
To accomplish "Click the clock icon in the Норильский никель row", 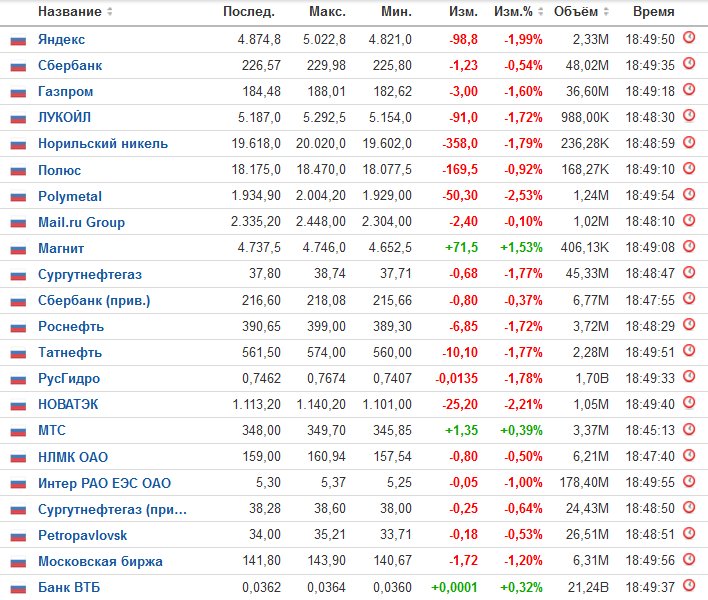I will pos(689,142).
